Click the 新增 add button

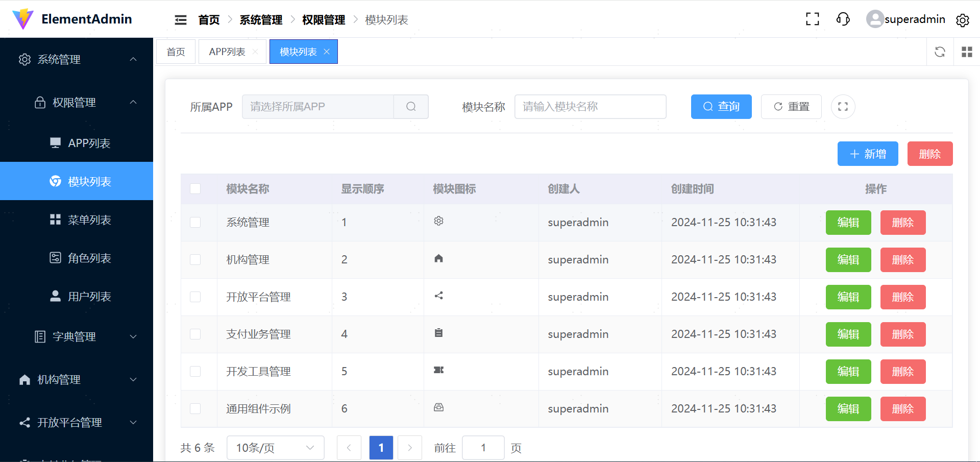868,154
